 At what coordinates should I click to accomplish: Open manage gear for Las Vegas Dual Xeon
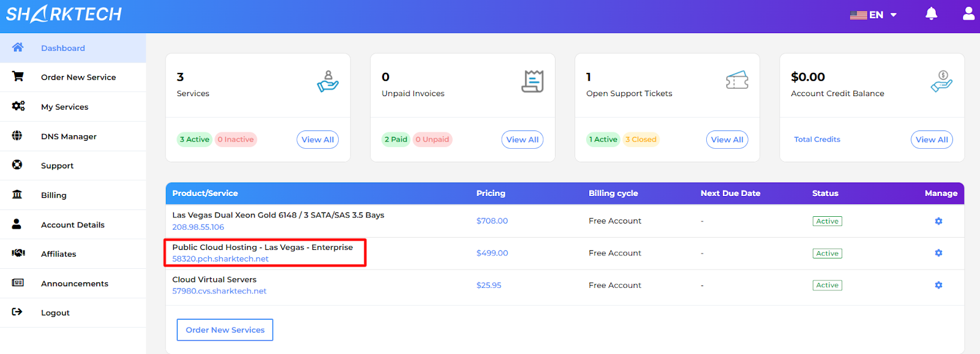coord(938,221)
